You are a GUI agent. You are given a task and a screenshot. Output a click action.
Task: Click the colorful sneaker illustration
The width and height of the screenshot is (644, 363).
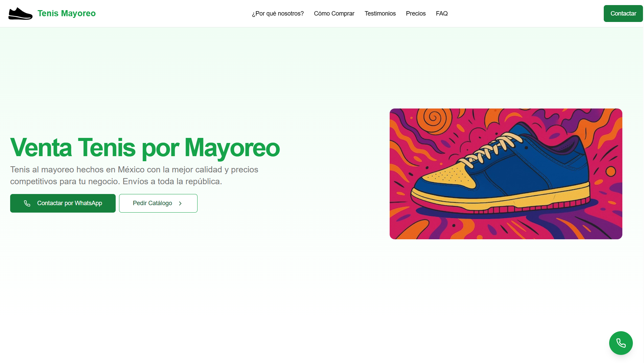[x=506, y=174]
